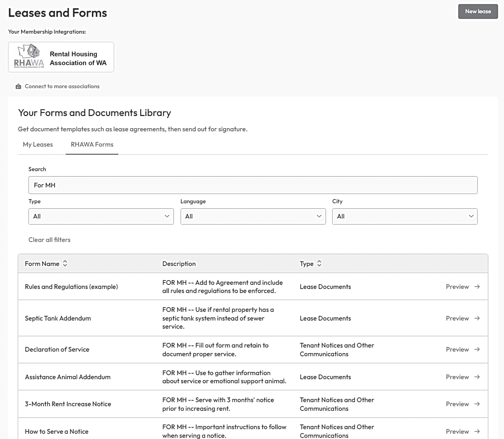Click Clear all filters link
The image size is (504, 439).
tap(49, 240)
